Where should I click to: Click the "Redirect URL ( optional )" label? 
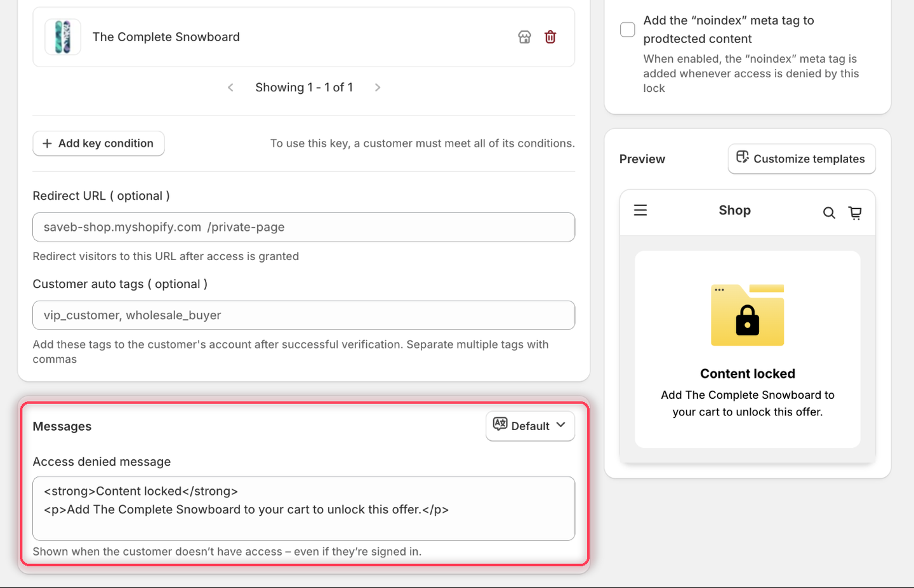pos(101,196)
